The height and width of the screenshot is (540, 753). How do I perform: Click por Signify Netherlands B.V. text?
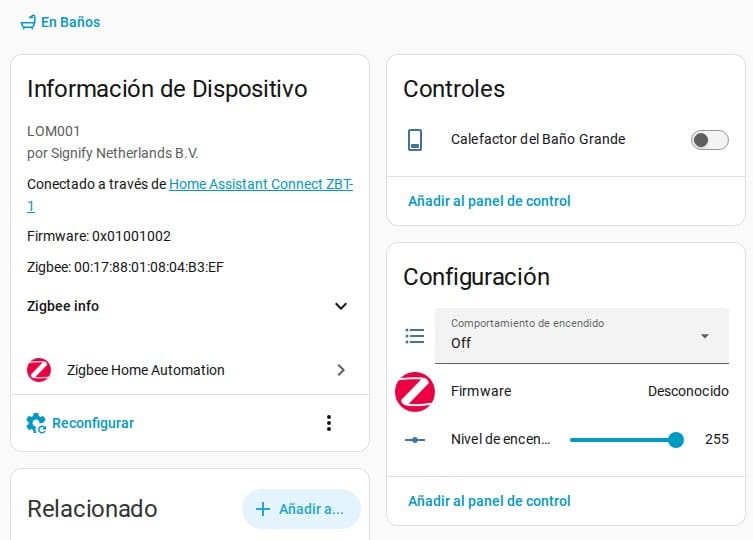pos(112,153)
